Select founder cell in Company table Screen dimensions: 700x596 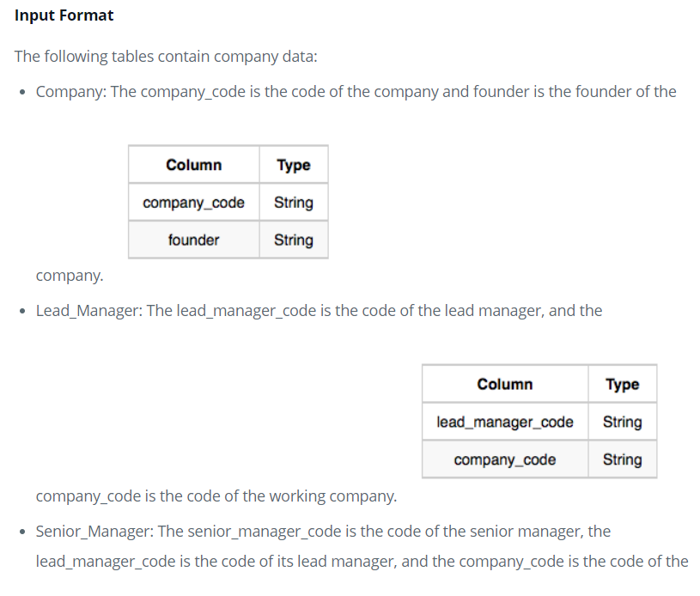[x=194, y=240]
